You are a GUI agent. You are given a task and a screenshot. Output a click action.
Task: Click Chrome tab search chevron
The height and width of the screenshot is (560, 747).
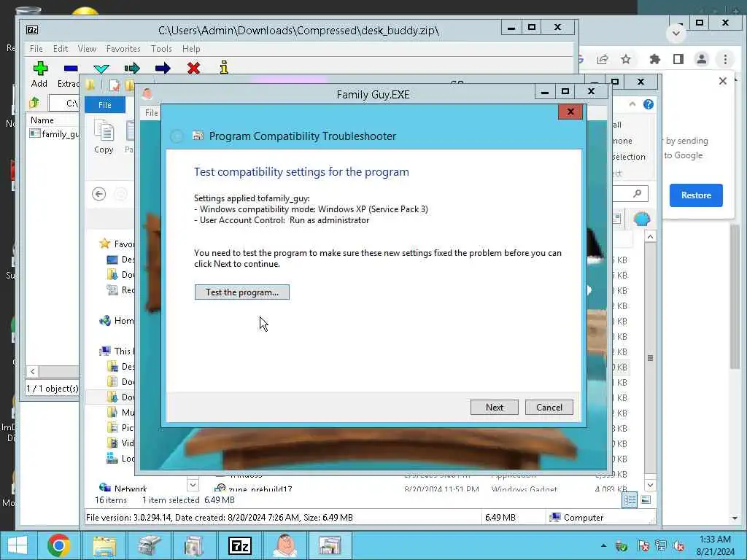(676, 34)
